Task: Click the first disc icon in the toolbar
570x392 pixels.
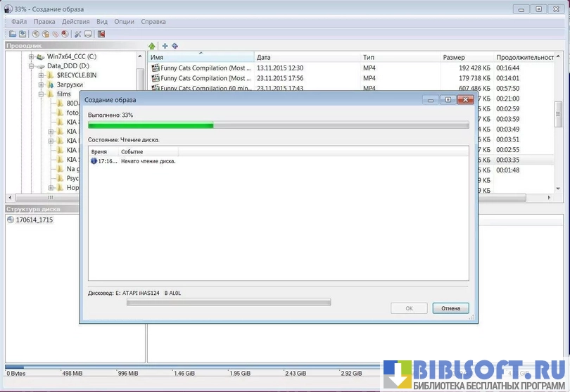Action: [35, 34]
